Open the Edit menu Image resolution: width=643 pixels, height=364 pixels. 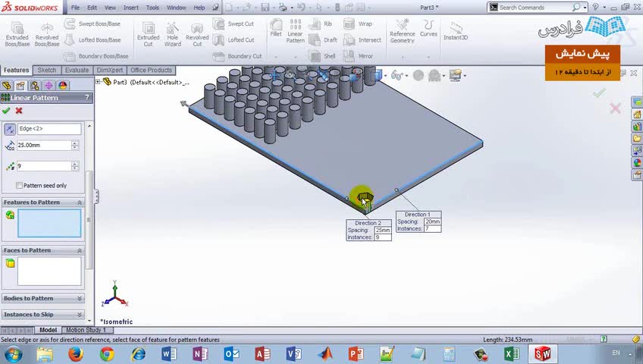[x=92, y=8]
